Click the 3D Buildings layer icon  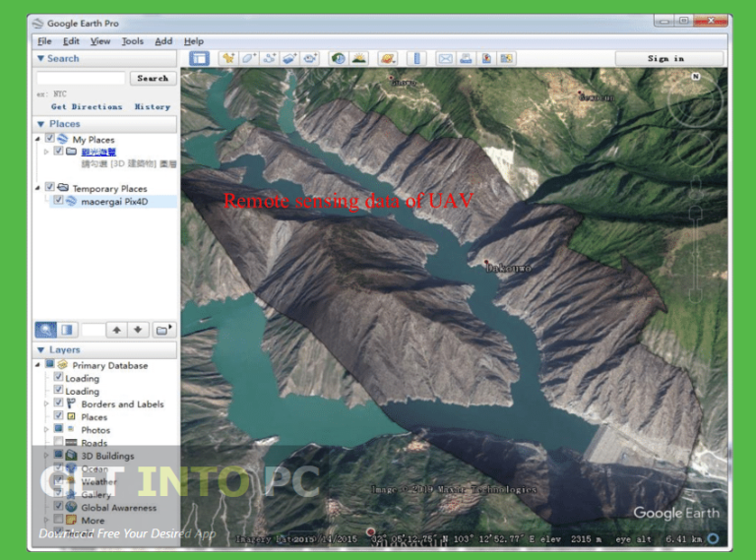71,455
